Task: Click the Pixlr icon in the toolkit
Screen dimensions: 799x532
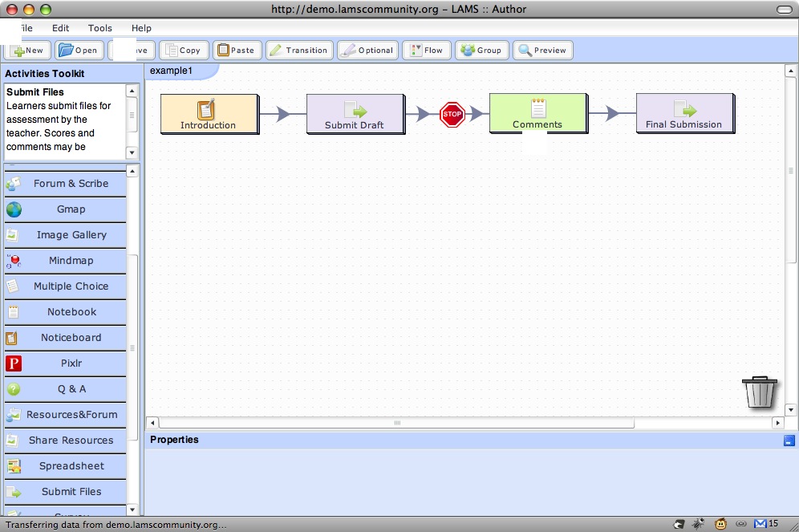Action: coord(14,363)
